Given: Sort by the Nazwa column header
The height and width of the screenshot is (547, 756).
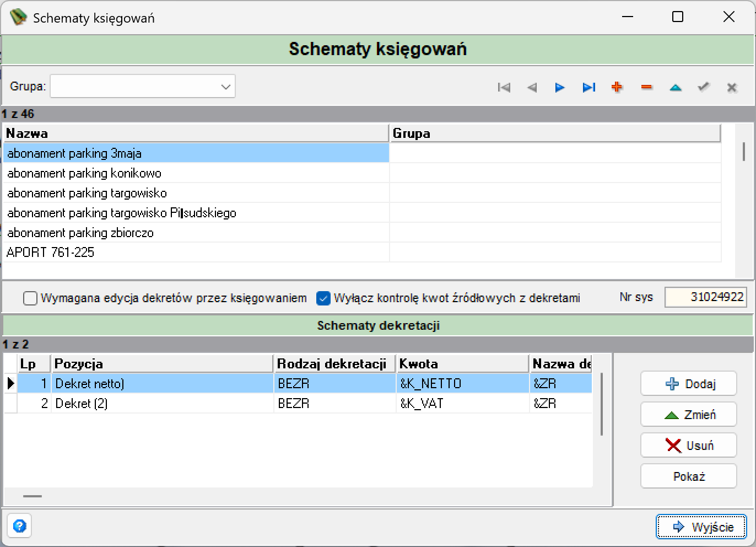Looking at the screenshot, I should point(197,133).
